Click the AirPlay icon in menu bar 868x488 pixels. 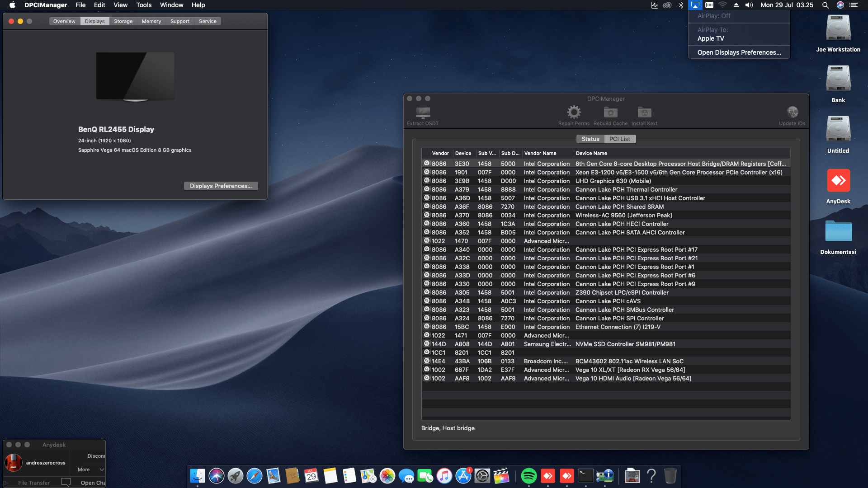pyautogui.click(x=695, y=5)
